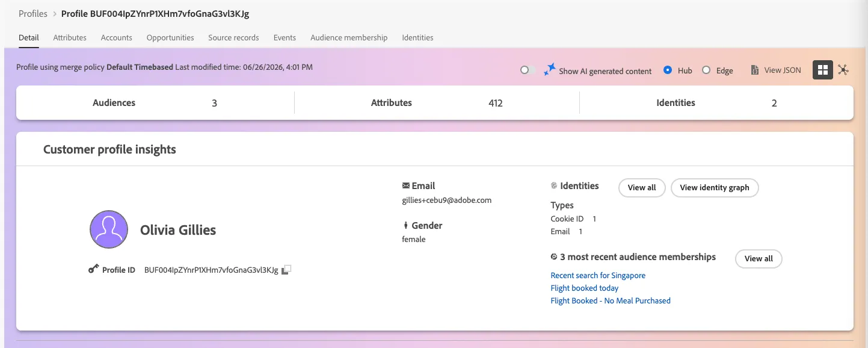This screenshot has width=868, height=348.
Task: Open the Attributes tab
Action: tap(70, 37)
